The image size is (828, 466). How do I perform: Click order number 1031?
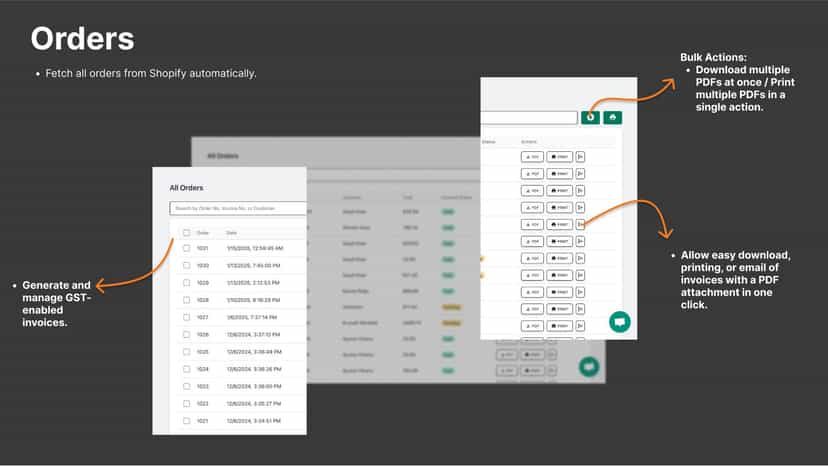(x=202, y=248)
